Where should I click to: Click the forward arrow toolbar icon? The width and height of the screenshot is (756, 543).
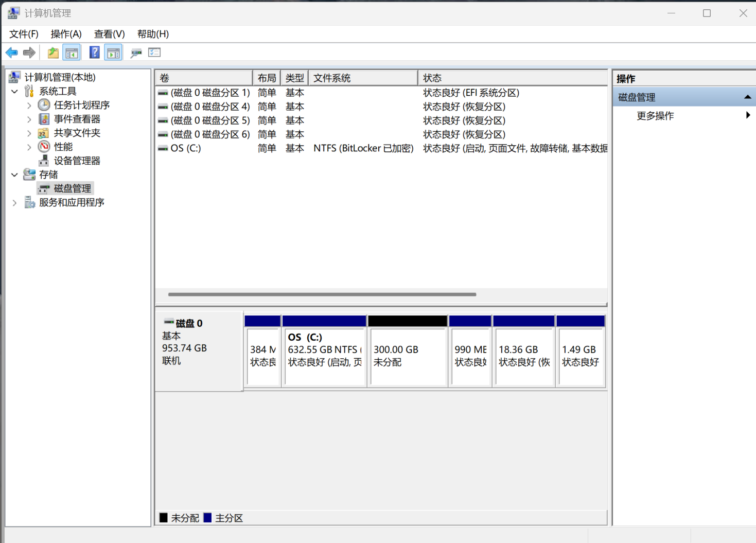tap(29, 52)
